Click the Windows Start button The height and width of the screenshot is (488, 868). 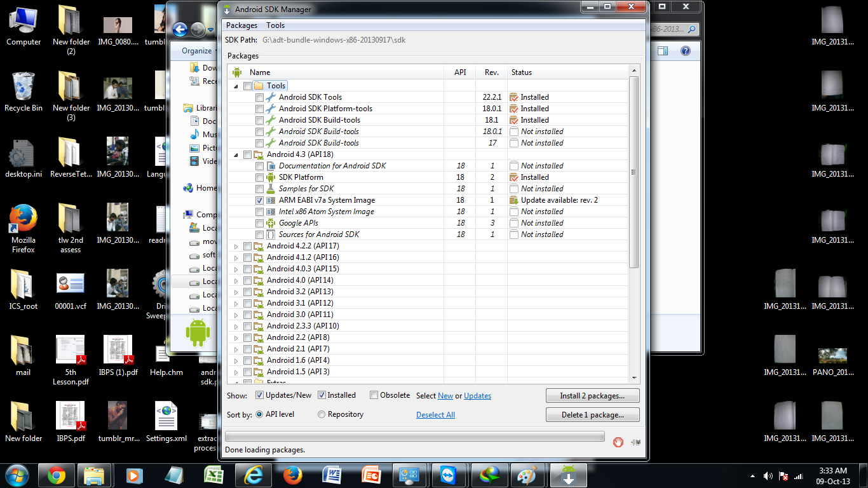pyautogui.click(x=17, y=475)
